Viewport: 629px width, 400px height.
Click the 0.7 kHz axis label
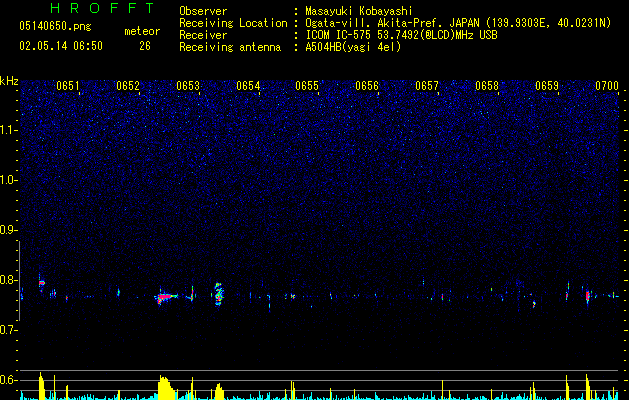point(9,330)
